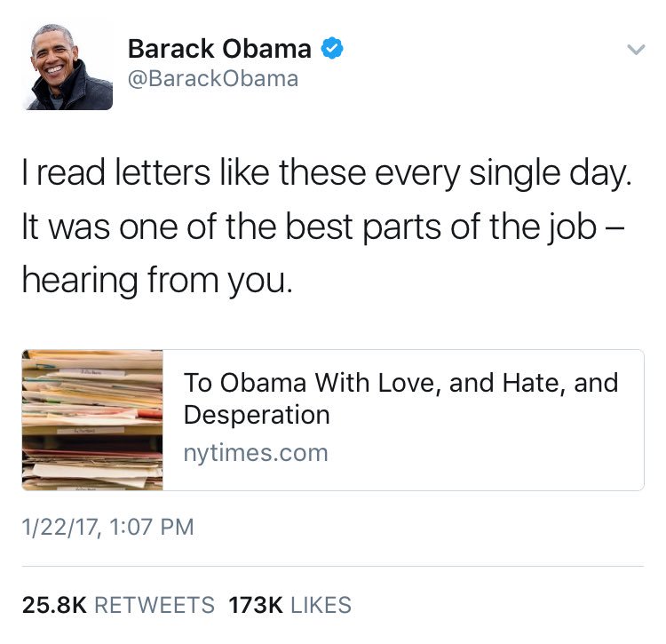Open the 1/22/17, 1:07 PM timestamp
Image resolution: width=666 pixels, height=644 pixels.
[x=107, y=527]
